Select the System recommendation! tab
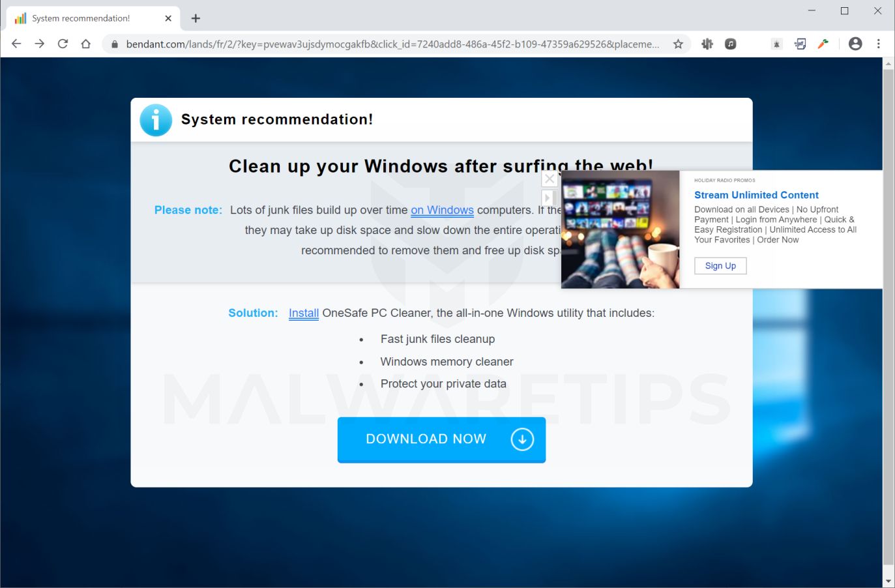895x588 pixels. pos(92,18)
